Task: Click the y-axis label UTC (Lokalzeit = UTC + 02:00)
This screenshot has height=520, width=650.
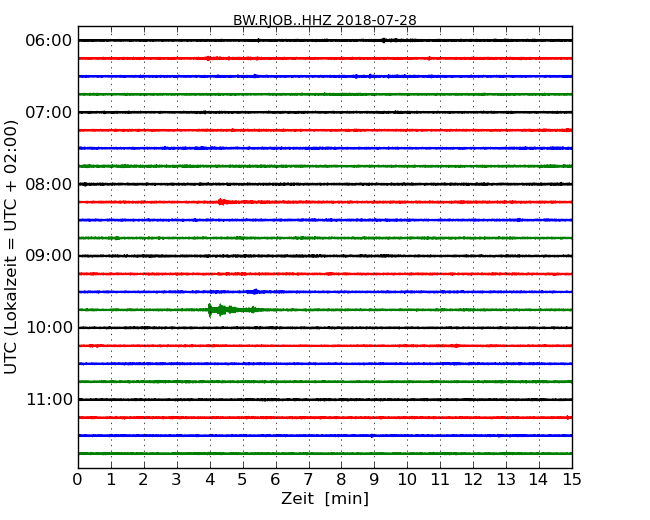Action: 11,247
